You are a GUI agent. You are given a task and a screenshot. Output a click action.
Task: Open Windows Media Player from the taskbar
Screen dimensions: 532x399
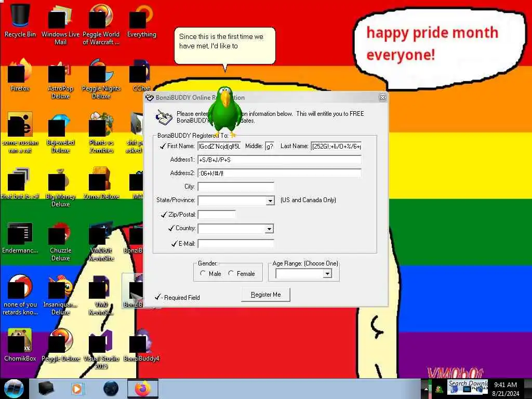77,389
